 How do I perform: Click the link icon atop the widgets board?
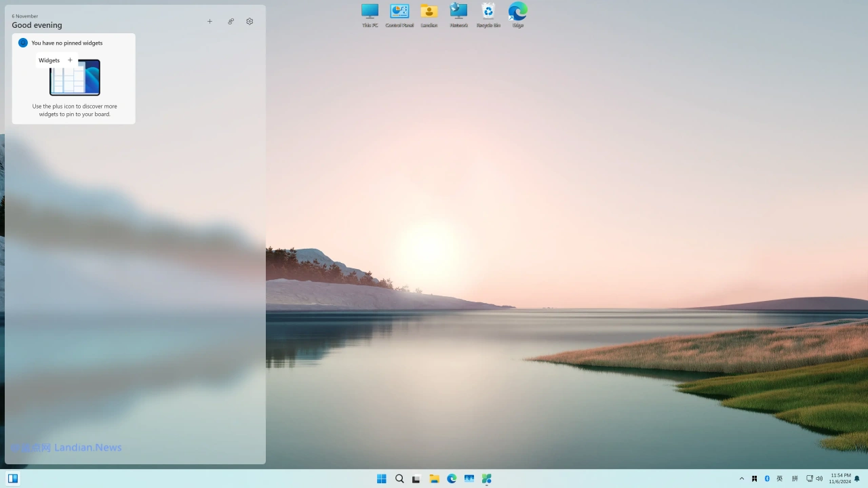point(231,21)
